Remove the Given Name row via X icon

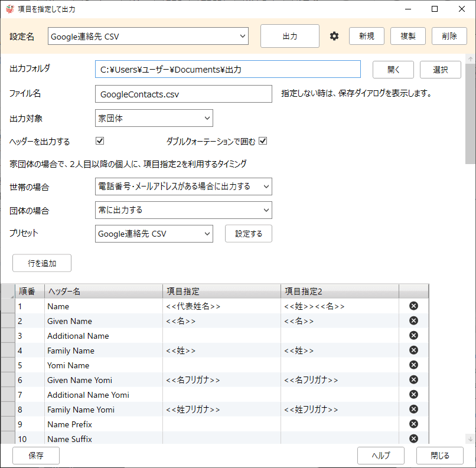[413, 321]
